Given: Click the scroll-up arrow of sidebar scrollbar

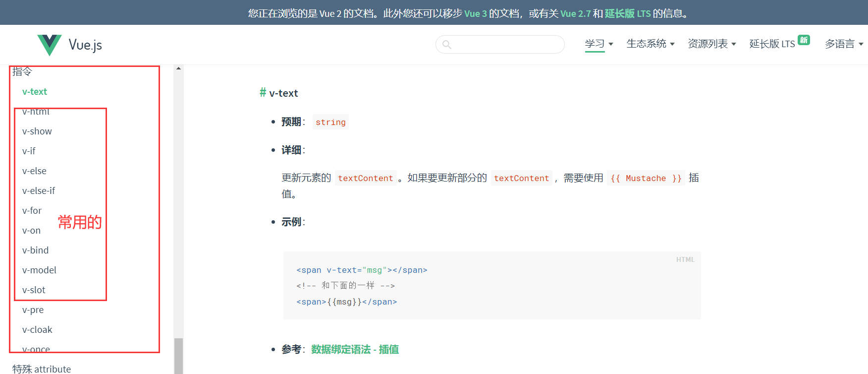Looking at the screenshot, I should (178, 68).
